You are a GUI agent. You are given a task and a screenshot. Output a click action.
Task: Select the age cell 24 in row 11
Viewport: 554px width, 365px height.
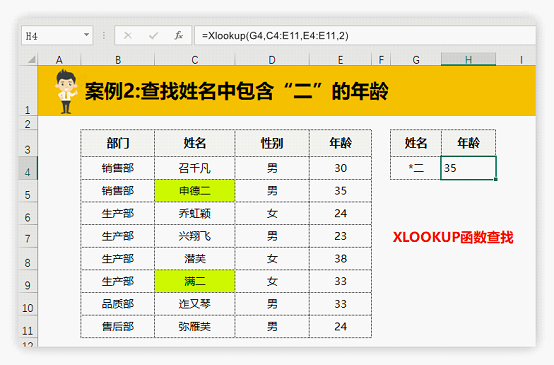coord(341,326)
